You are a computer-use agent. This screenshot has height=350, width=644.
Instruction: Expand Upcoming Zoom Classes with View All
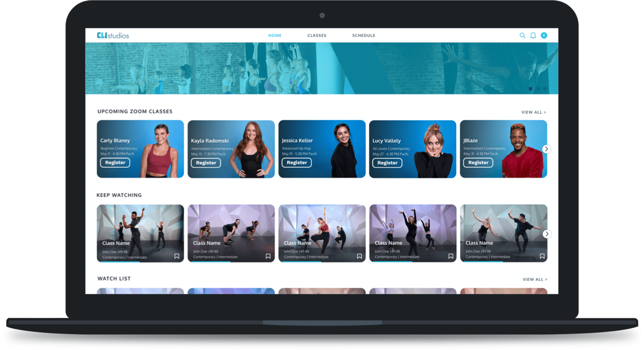tap(534, 112)
